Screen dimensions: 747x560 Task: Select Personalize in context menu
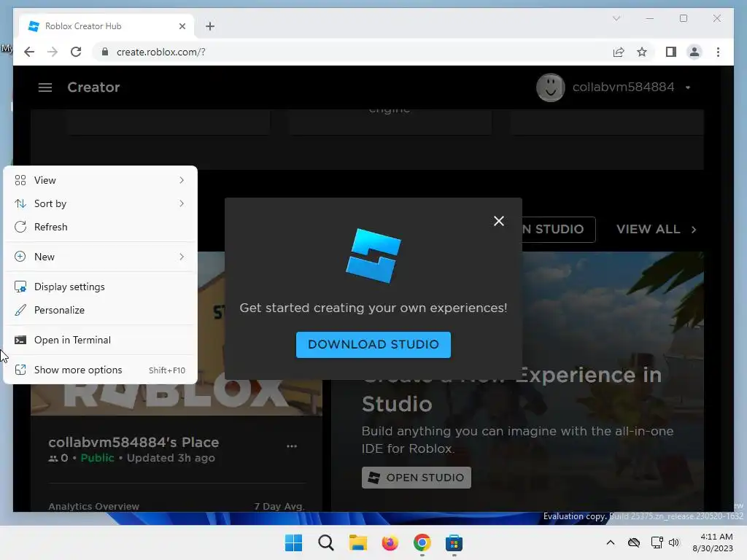[x=100, y=310]
